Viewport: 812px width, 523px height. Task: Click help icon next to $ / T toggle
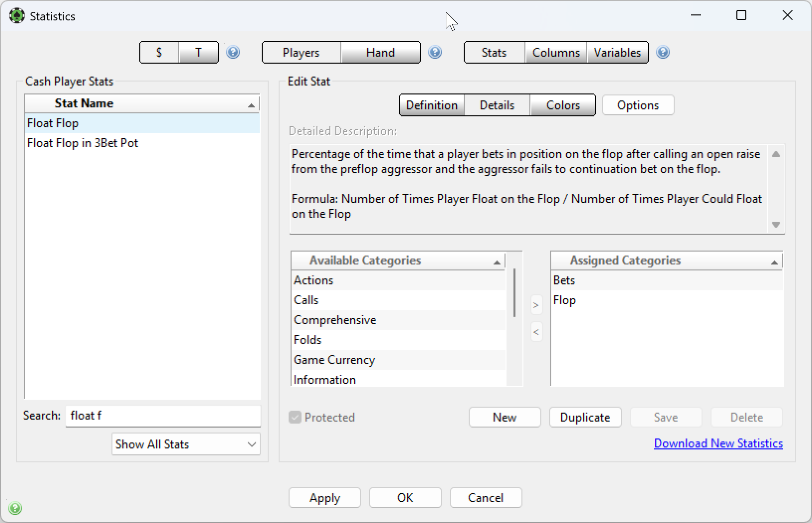233,52
